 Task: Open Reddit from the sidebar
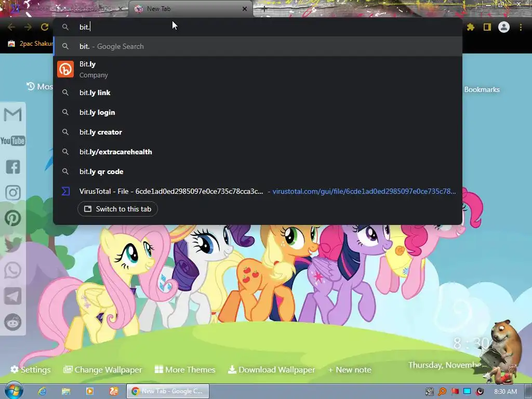pyautogui.click(x=13, y=322)
